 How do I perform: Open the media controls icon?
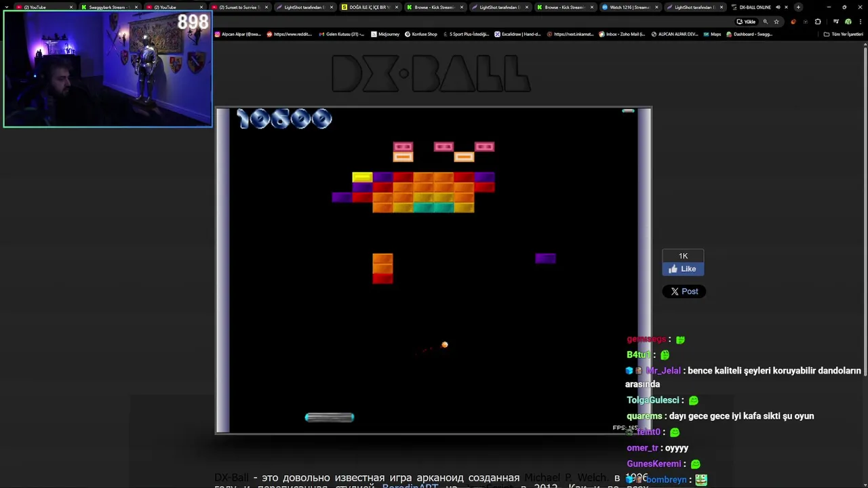(x=835, y=22)
